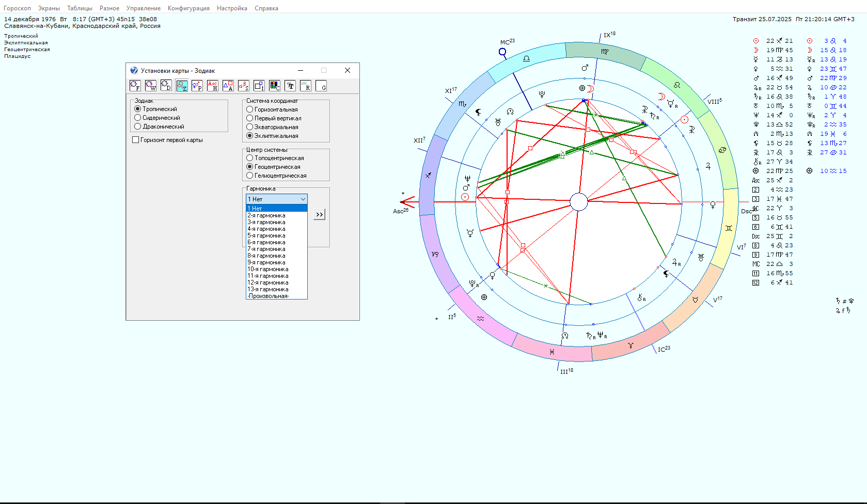Collapse the Гармоника combo box

(303, 199)
